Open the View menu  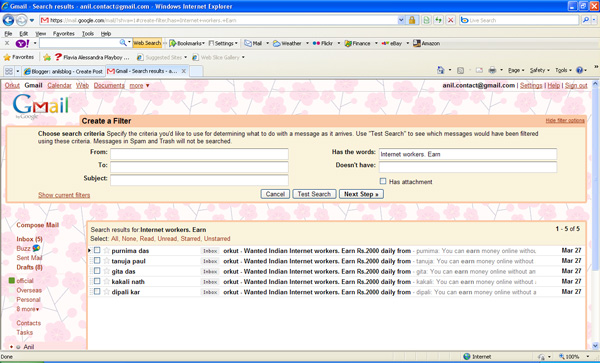(41, 34)
